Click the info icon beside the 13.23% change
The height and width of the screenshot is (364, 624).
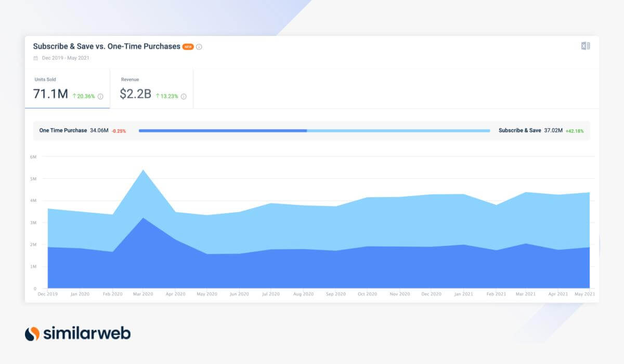[x=183, y=96]
